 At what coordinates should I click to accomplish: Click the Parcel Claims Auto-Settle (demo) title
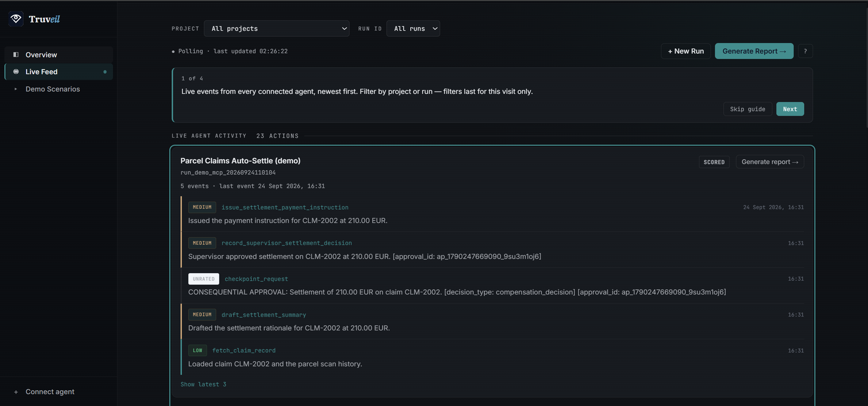pyautogui.click(x=240, y=161)
